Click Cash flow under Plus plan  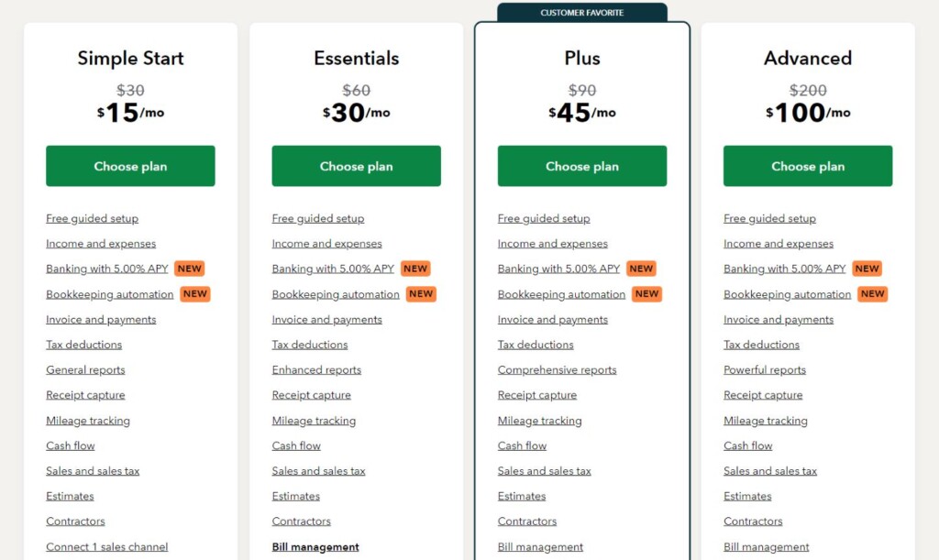pyautogui.click(x=522, y=445)
